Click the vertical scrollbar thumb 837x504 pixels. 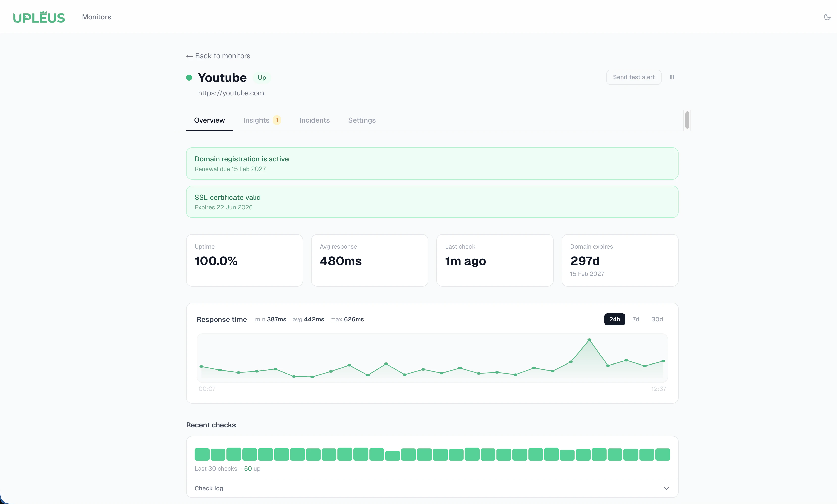click(x=687, y=120)
